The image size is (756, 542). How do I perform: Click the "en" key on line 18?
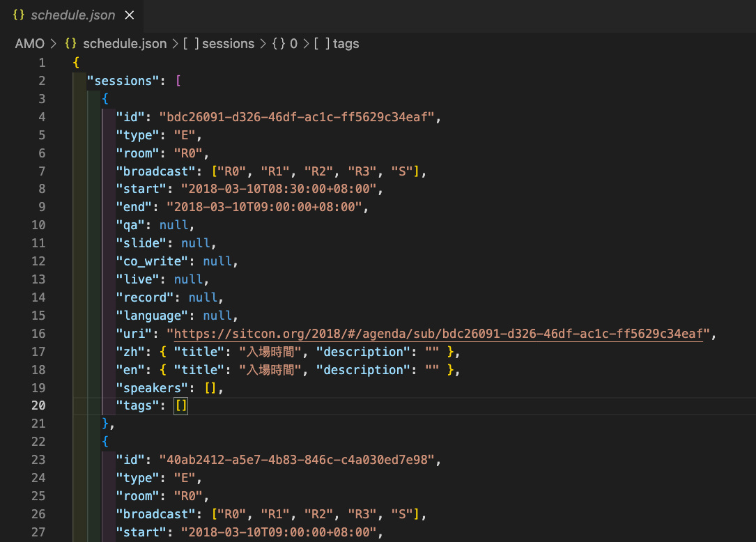[x=130, y=370]
